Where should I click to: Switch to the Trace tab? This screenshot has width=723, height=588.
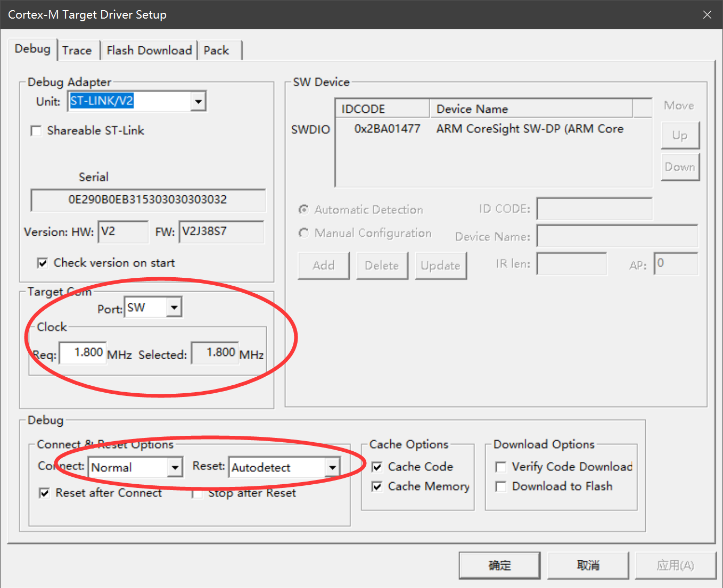pos(78,49)
